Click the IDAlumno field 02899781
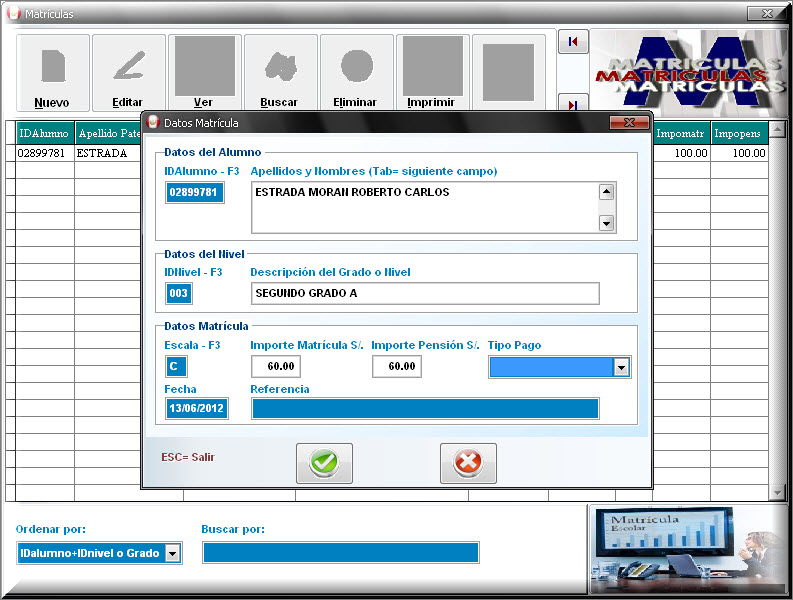793x600 pixels. click(195, 193)
